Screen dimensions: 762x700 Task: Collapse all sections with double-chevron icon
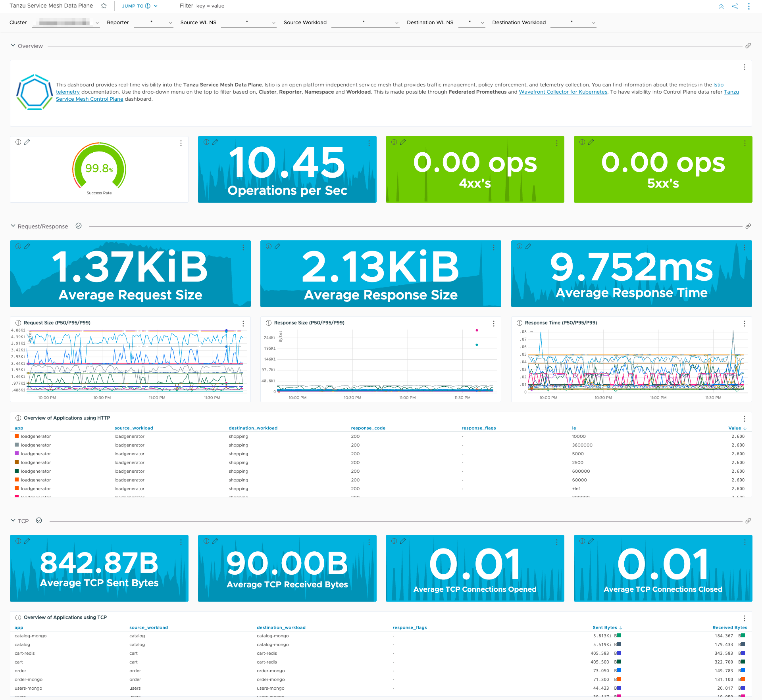point(721,6)
